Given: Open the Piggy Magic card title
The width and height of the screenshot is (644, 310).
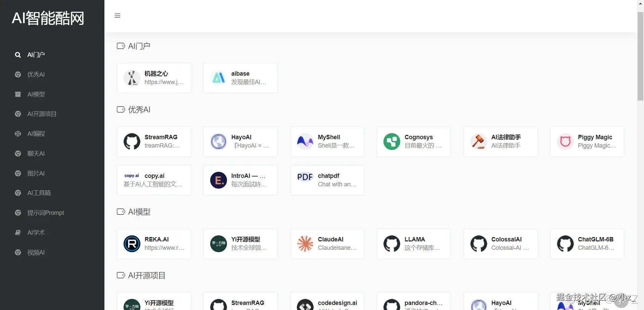Looking at the screenshot, I should point(595,137).
